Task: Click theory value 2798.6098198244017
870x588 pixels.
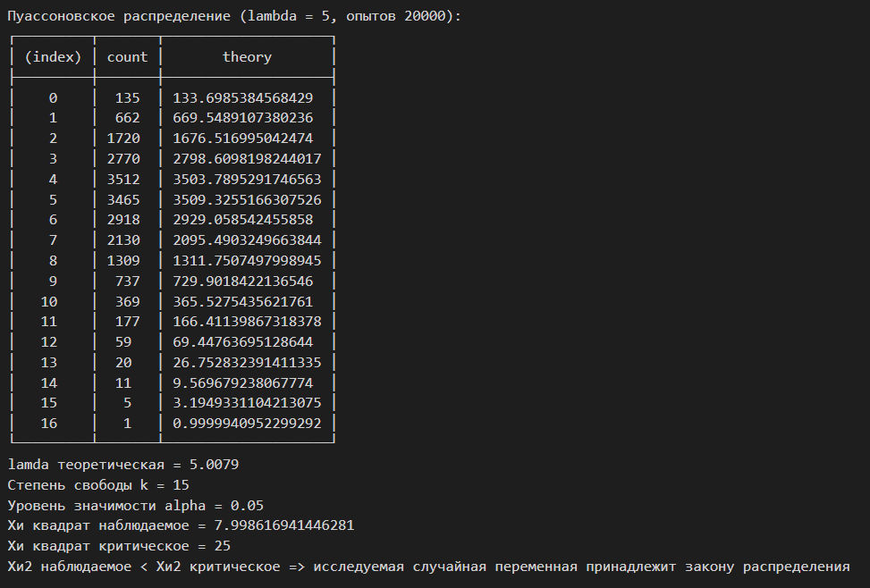Action: [x=247, y=159]
